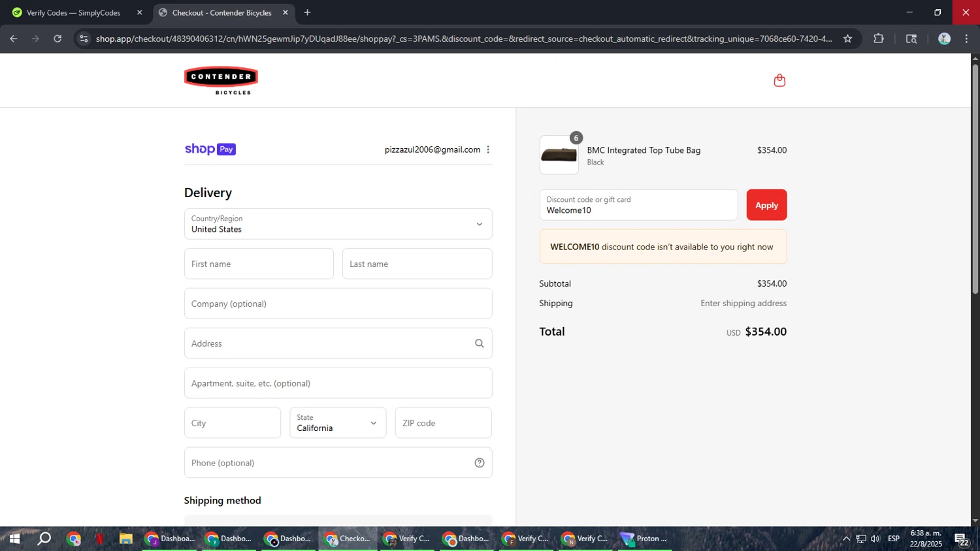Screen dimensions: 980x551
Task: Switch to the Checko... Chrome taskbar window
Action: [348, 539]
